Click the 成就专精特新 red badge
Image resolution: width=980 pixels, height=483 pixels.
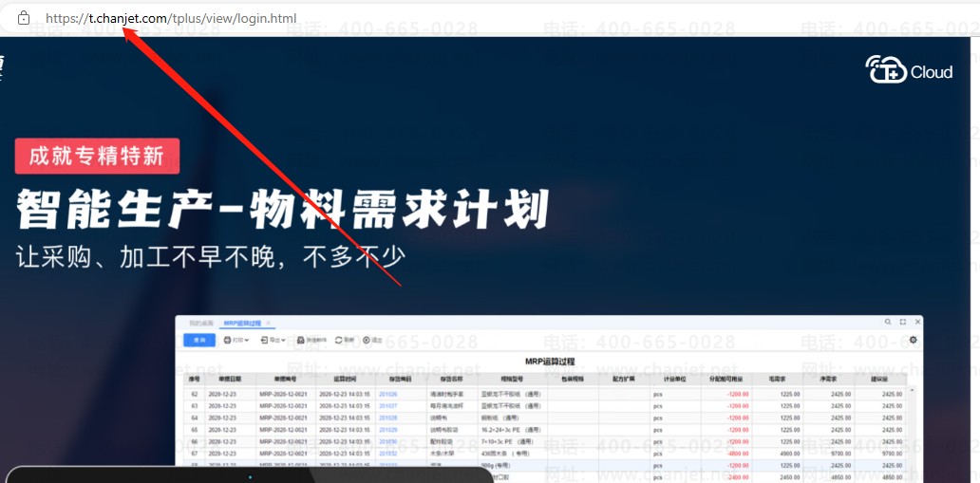click(98, 156)
